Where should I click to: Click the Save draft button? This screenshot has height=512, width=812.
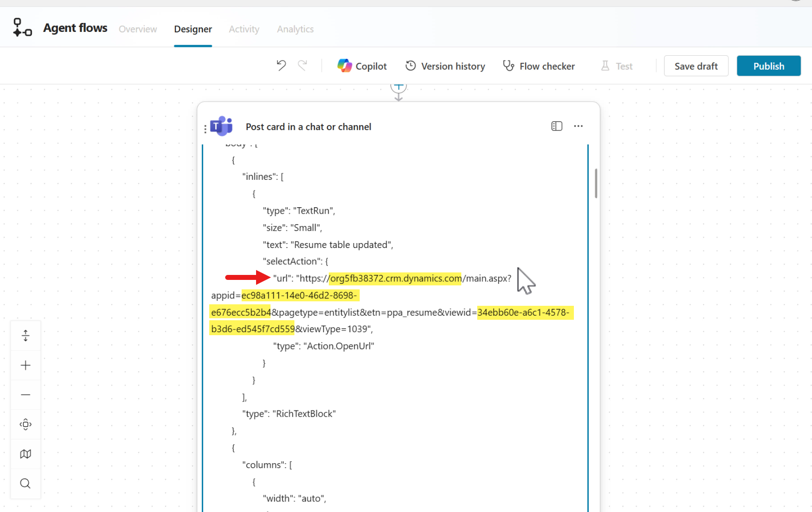(x=696, y=66)
